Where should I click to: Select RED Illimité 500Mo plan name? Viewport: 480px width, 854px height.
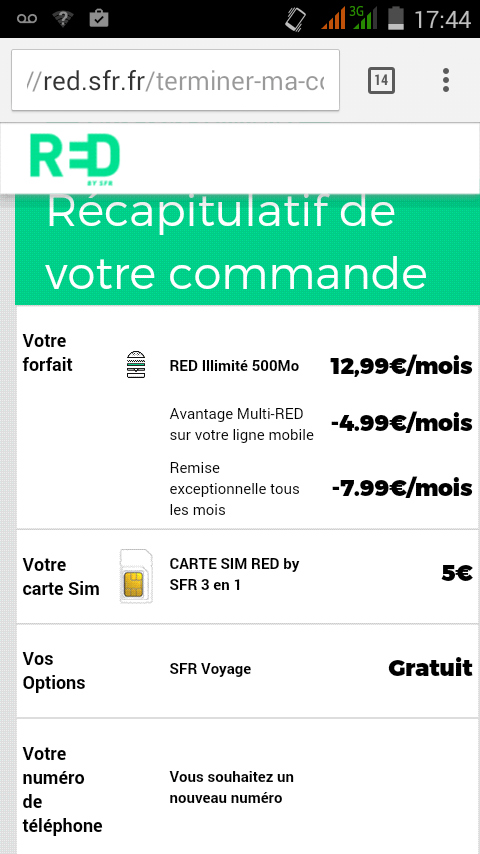pyautogui.click(x=234, y=366)
